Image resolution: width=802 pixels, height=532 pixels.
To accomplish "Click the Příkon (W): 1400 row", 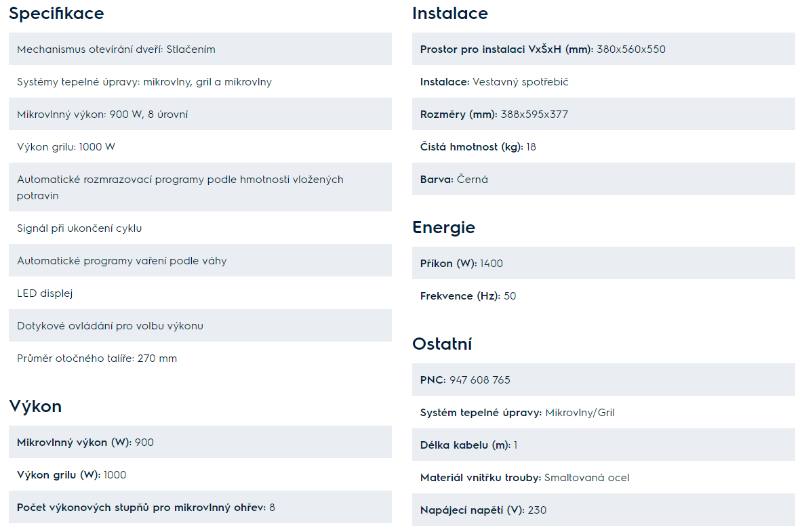I will click(603, 263).
